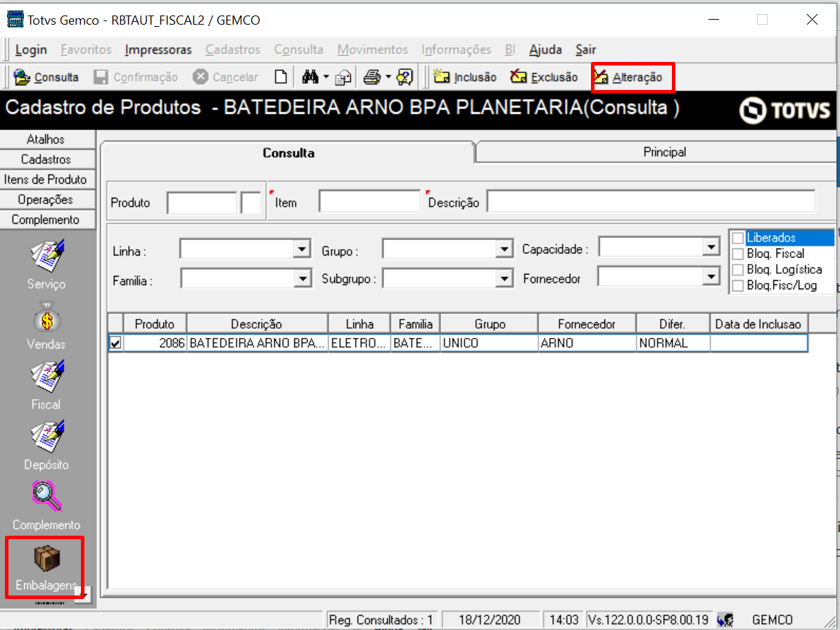The height and width of the screenshot is (630, 840).
Task: Click the printer icon in toolbar
Action: coord(371,77)
